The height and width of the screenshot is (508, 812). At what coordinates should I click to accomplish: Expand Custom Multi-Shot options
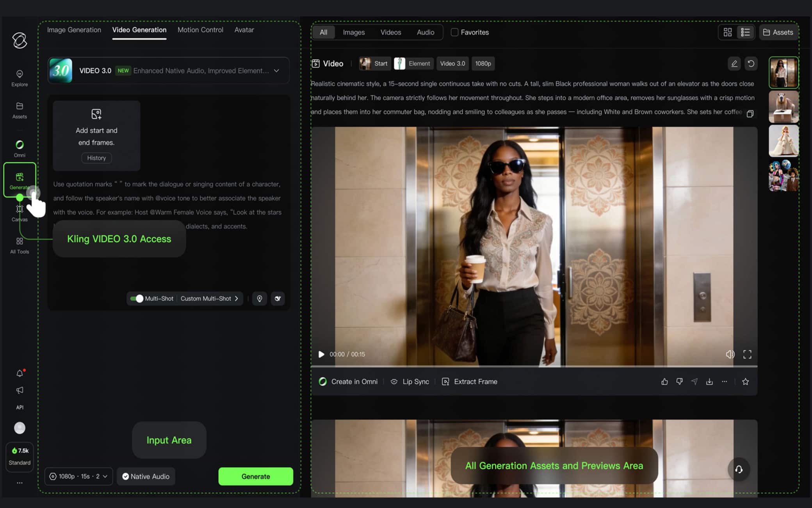click(209, 298)
